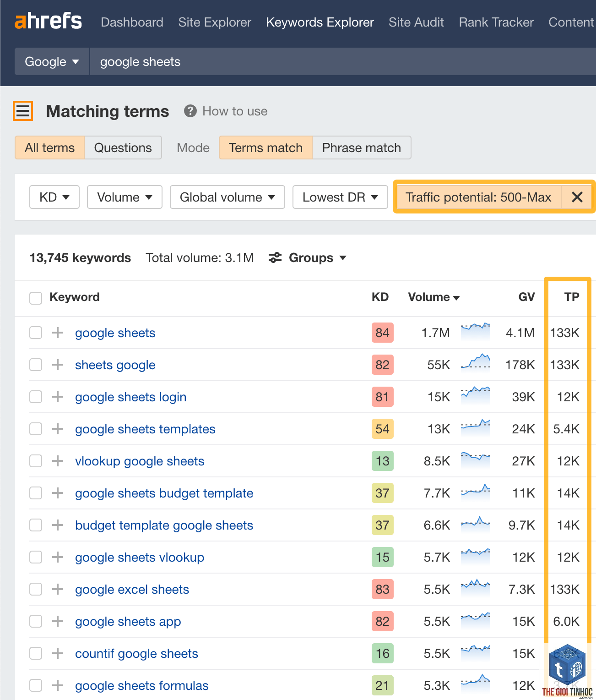Add 'google sheets' keyword with plus icon
The image size is (596, 700).
coord(57,333)
